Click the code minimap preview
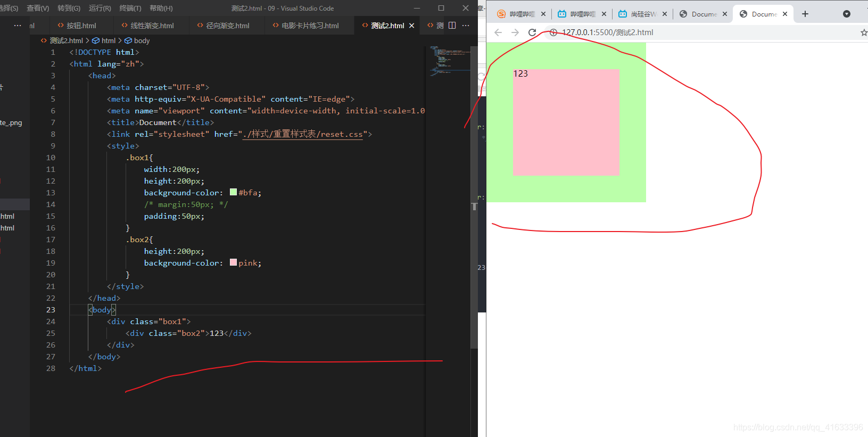Screen dimensions: 868x437 450,61
